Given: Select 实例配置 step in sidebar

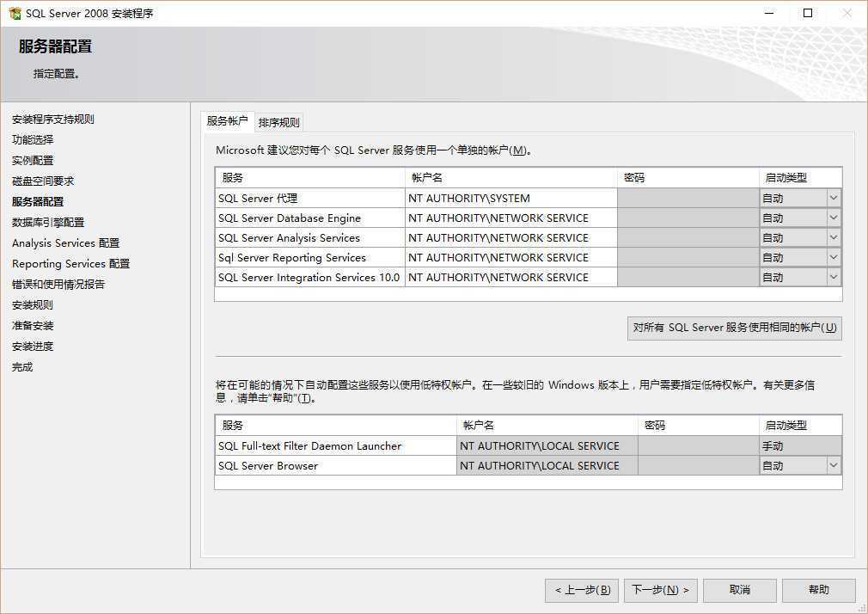Looking at the screenshot, I should click(x=33, y=160).
